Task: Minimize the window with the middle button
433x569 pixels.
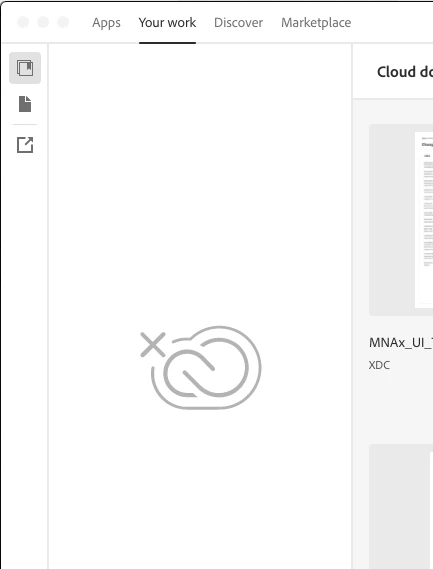Action: coord(43,22)
